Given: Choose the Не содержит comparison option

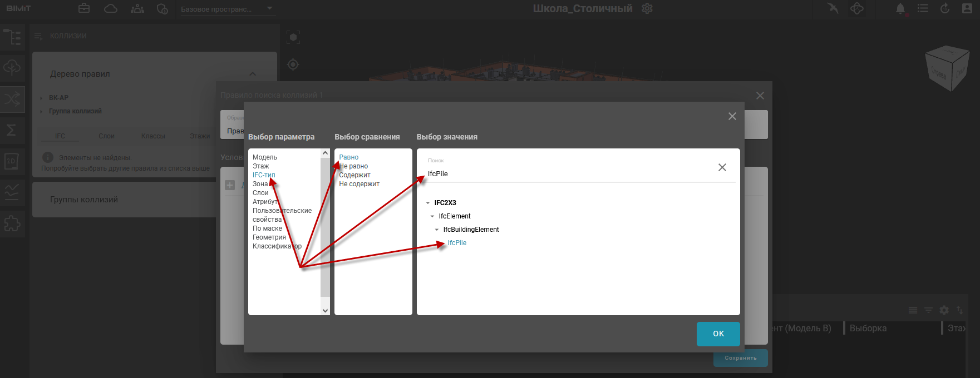Looking at the screenshot, I should (359, 184).
